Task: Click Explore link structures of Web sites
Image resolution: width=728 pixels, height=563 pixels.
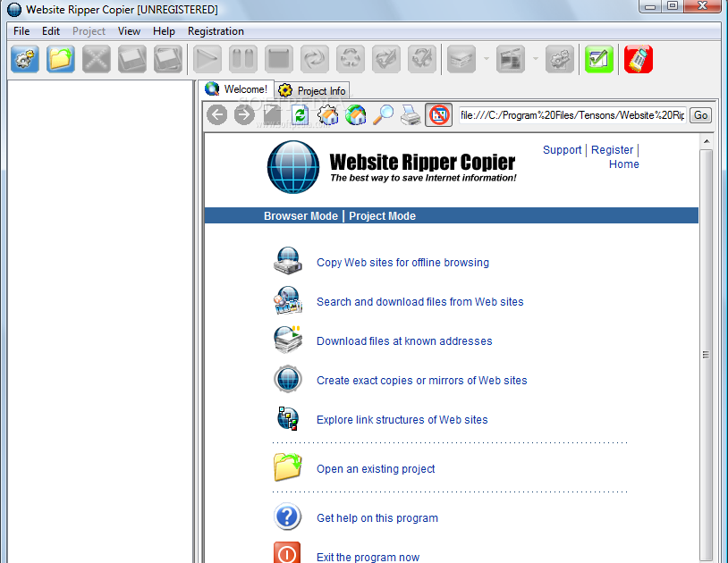Action: click(x=402, y=420)
